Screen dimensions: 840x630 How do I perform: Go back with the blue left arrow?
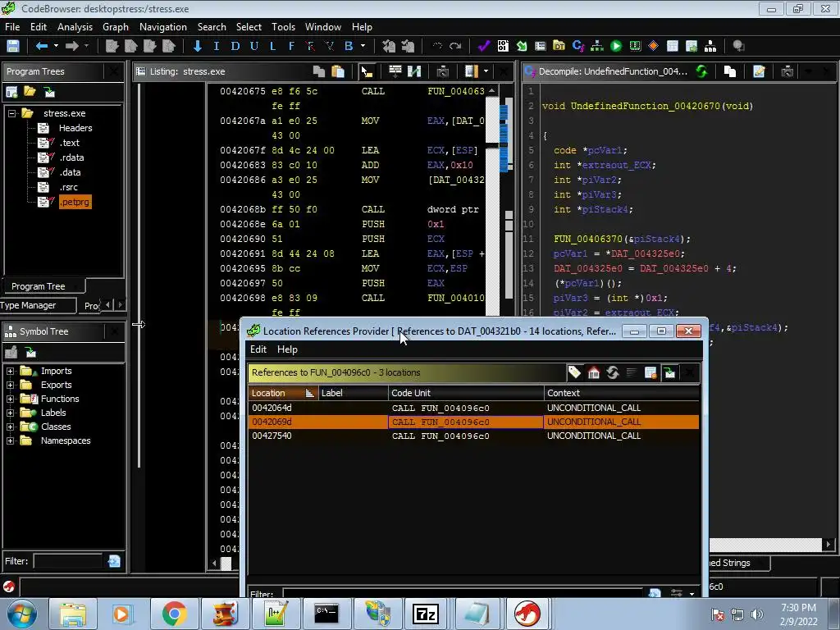pyautogui.click(x=41, y=46)
